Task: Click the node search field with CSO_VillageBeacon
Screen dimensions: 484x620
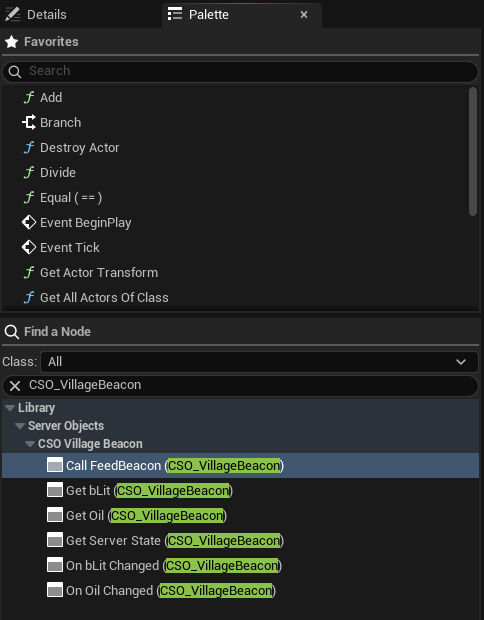Action: [x=240, y=386]
